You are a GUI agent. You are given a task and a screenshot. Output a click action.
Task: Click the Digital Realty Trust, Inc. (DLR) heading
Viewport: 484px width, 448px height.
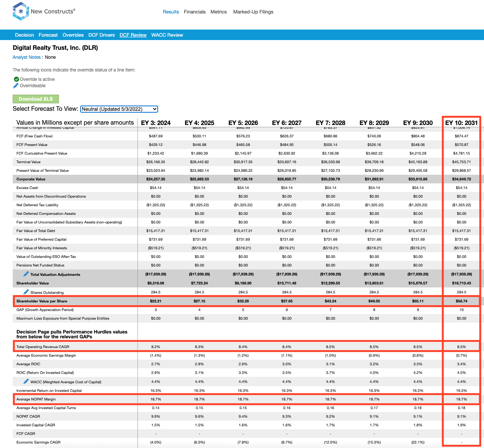pos(55,48)
